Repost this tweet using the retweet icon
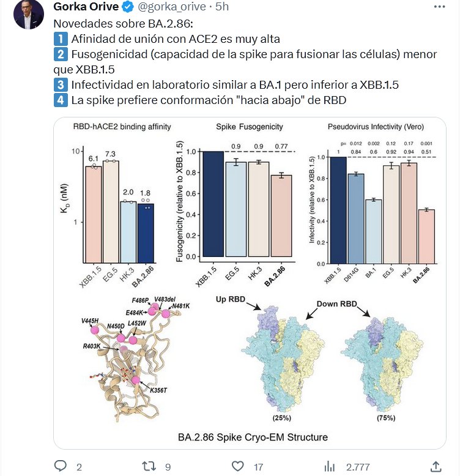Viewport: 460px width, 476px height. point(149,466)
